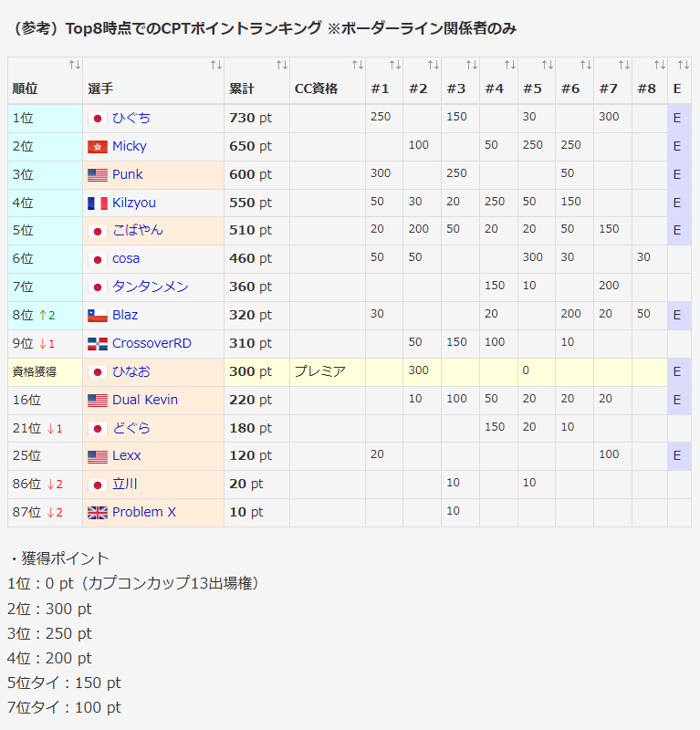The width and height of the screenshot is (700, 730).
Task: Select the 650 pt total cell
Action: [x=256, y=147]
